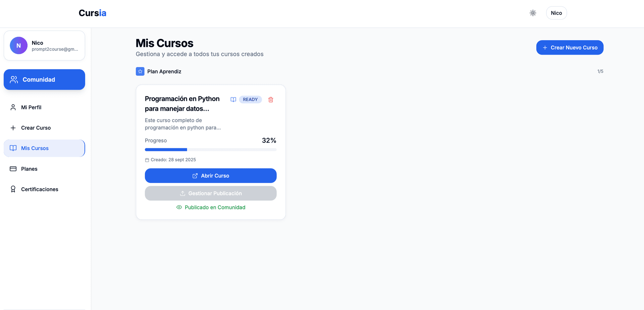The image size is (644, 310).
Task: Toggle the light/dark theme sun icon
Action: [533, 13]
